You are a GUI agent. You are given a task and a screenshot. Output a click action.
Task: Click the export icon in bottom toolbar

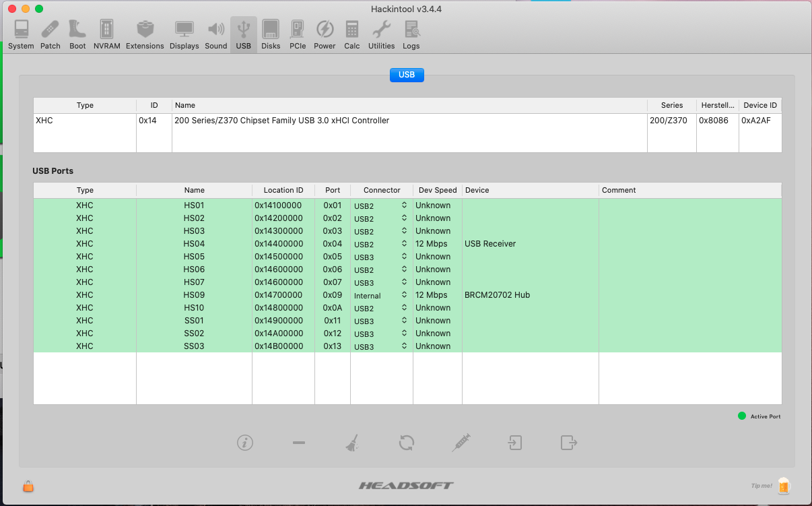(569, 443)
